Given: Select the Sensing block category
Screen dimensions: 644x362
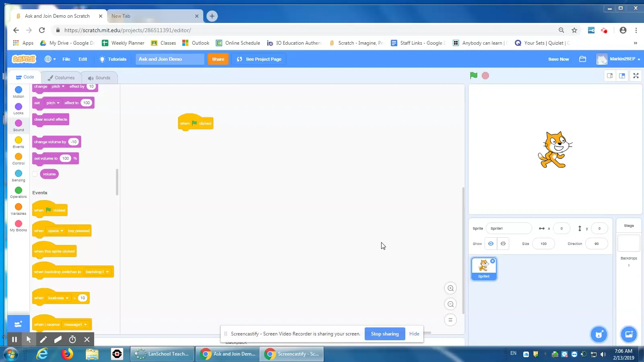Looking at the screenshot, I should pyautogui.click(x=19, y=176).
